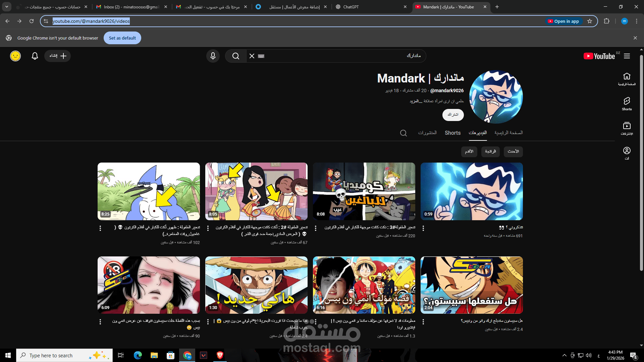Screen dimensions: 644x362
Task: Switch to the Posts (المنشورات) tab
Action: click(427, 133)
